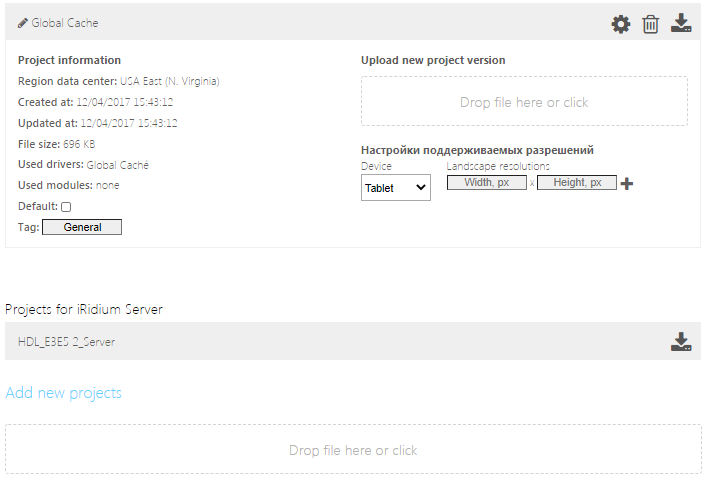Click the Height, px field
Screen dimensions: 712x481
tap(577, 183)
